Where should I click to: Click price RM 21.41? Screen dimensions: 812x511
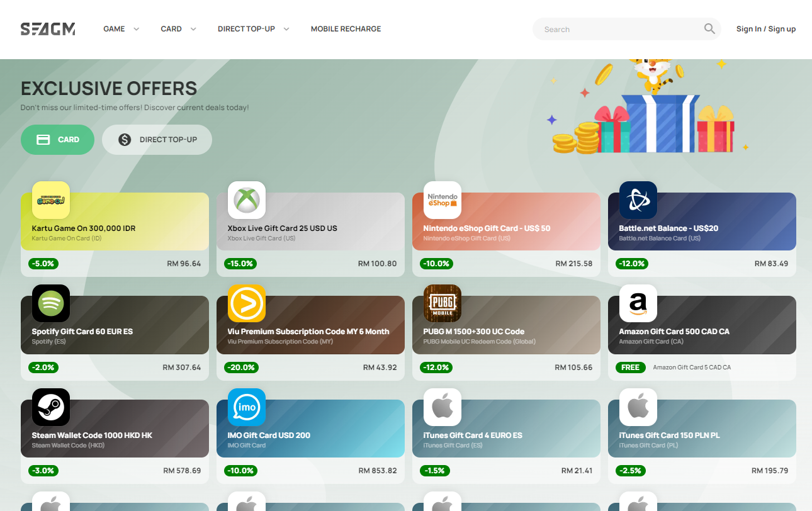pos(577,471)
